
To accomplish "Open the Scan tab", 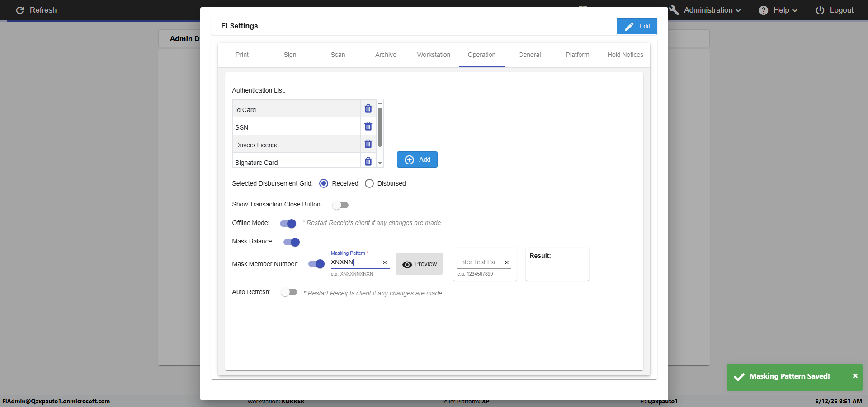I will pyautogui.click(x=338, y=55).
